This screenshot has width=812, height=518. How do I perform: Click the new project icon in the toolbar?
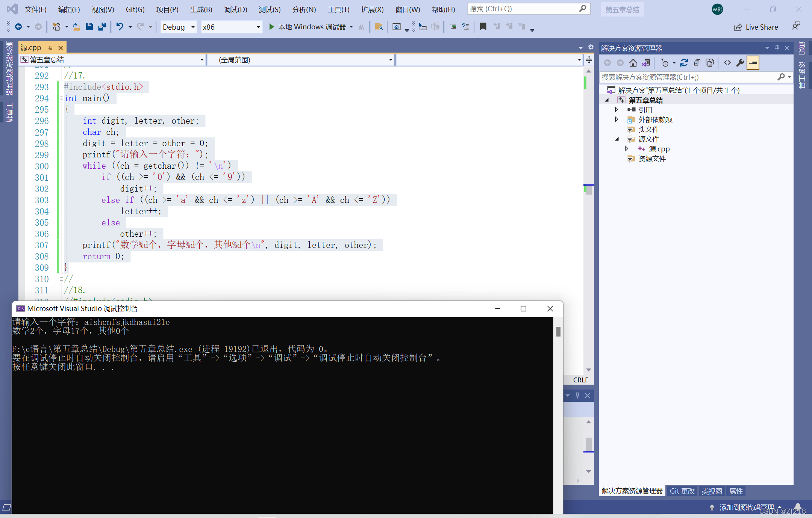[56, 27]
